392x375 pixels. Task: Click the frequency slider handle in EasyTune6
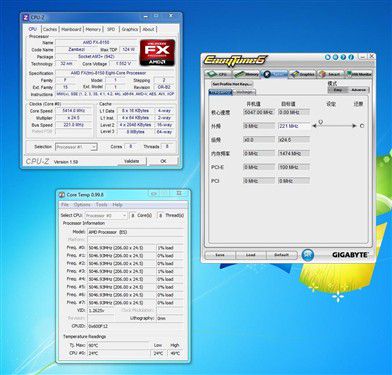(x=320, y=122)
